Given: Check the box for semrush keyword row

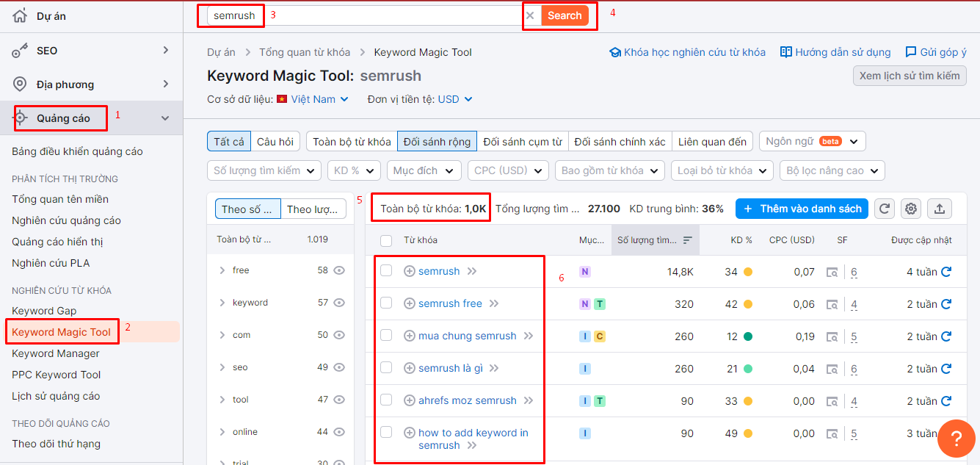Looking at the screenshot, I should 386,271.
